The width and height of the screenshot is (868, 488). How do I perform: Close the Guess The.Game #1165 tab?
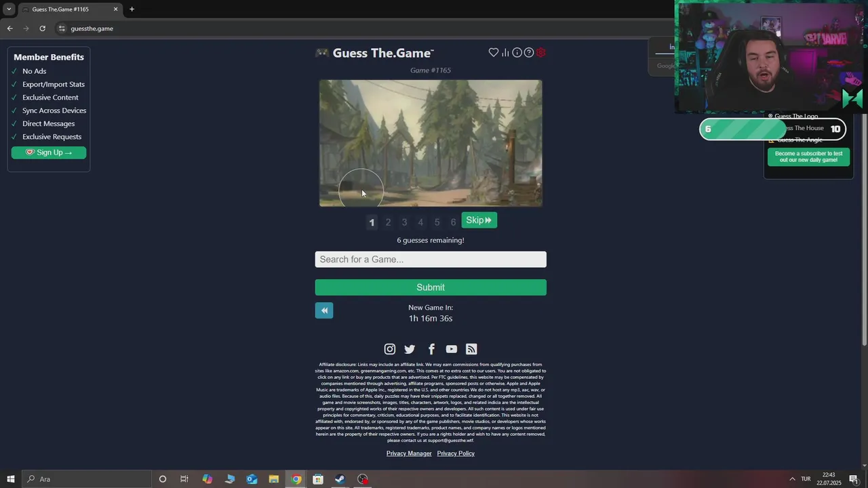(115, 9)
